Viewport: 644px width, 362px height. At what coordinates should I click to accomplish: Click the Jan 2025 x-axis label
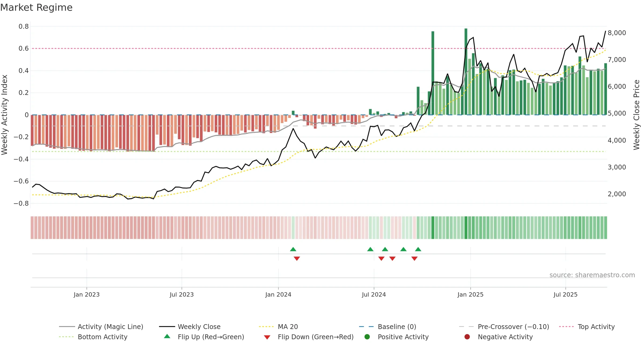coord(470,294)
